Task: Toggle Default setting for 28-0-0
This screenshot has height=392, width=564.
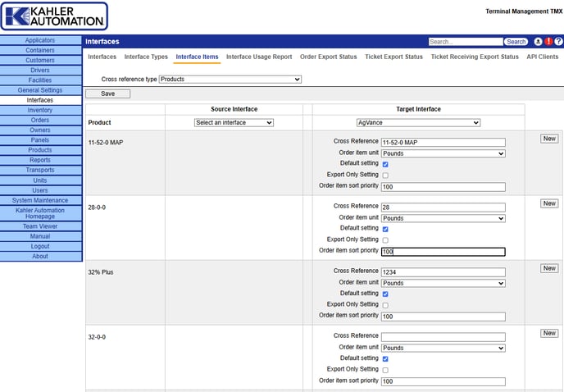Action: [x=385, y=229]
